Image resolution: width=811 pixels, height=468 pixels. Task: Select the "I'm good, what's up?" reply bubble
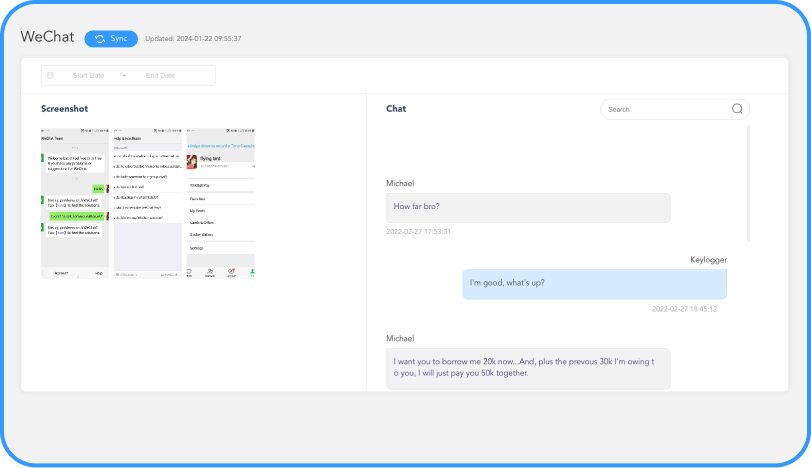coord(594,283)
